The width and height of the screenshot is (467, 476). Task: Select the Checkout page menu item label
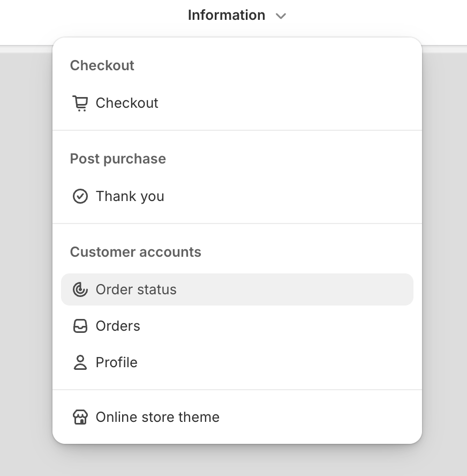pyautogui.click(x=127, y=103)
